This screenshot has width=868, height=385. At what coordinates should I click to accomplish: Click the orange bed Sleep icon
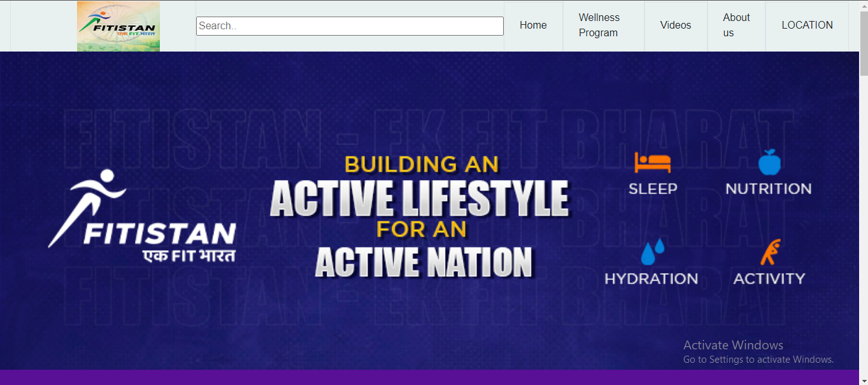pyautogui.click(x=652, y=163)
